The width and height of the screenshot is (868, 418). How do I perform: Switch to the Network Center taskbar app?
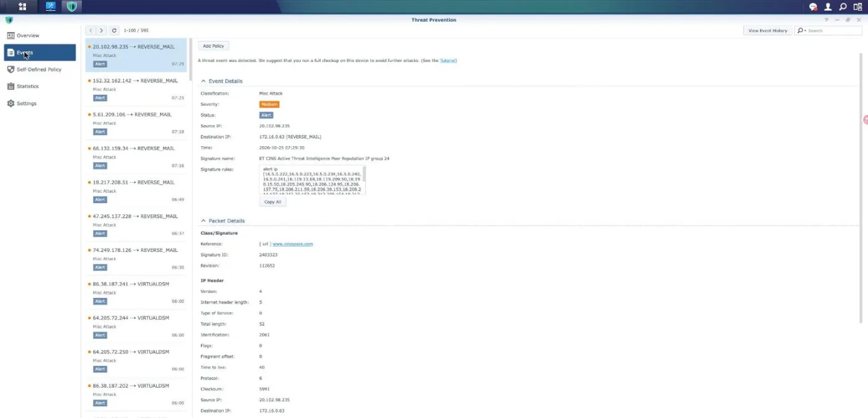pyautogui.click(x=50, y=7)
